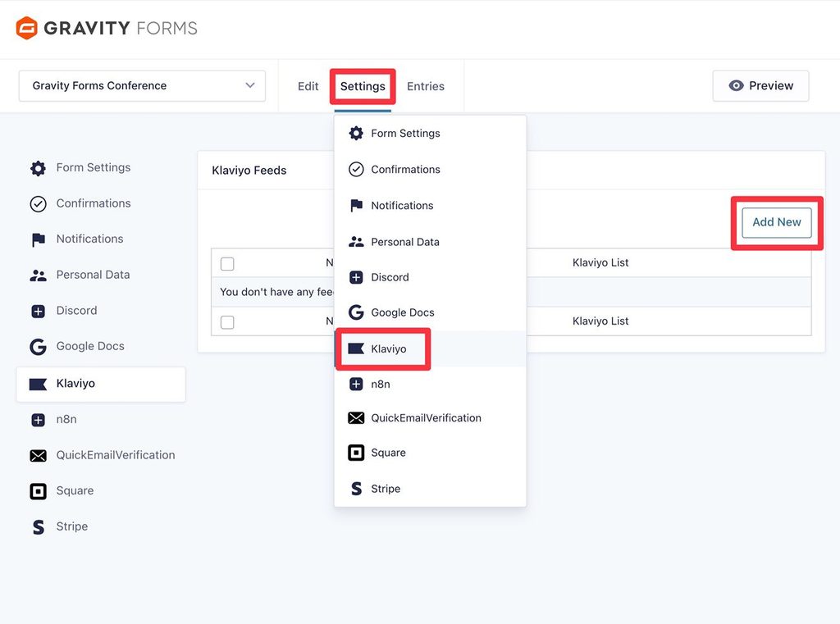Click the plus icon beside sidebar Discord
Screen dimensions: 840x624
pyautogui.click(x=38, y=312)
